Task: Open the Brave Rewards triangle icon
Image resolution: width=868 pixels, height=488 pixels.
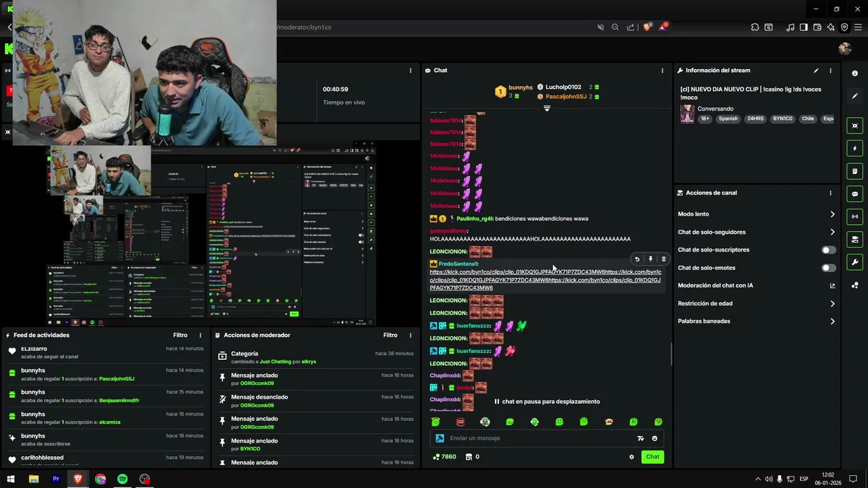Action: coord(663,27)
